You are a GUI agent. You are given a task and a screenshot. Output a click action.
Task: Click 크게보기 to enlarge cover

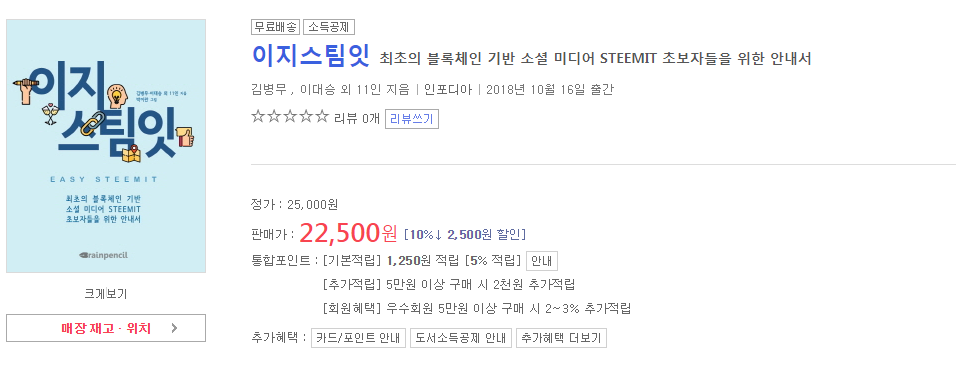coord(106,294)
